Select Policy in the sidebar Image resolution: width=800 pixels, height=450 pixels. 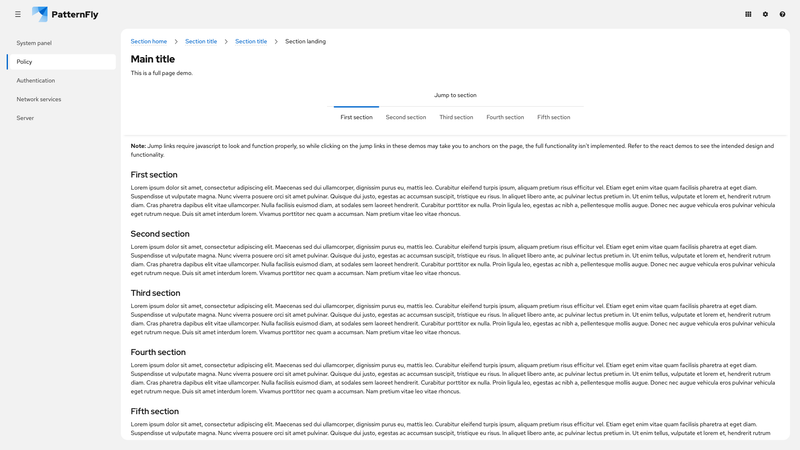[61, 62]
